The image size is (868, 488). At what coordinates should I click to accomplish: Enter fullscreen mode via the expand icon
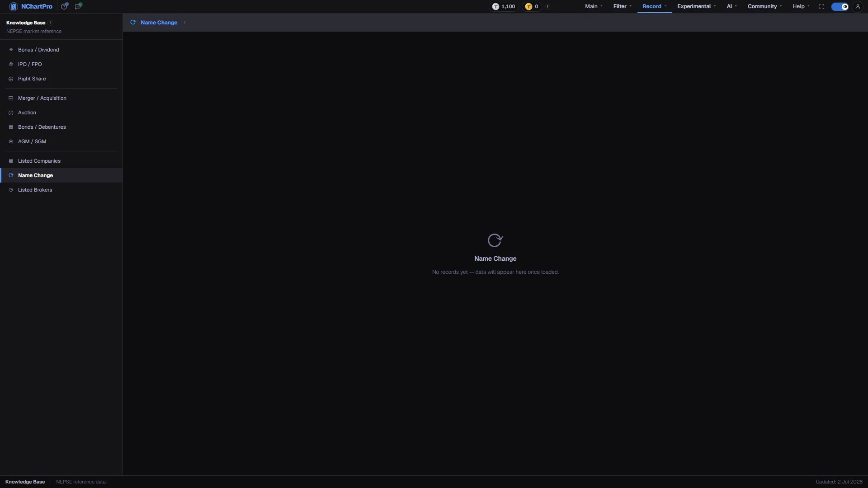(821, 6)
